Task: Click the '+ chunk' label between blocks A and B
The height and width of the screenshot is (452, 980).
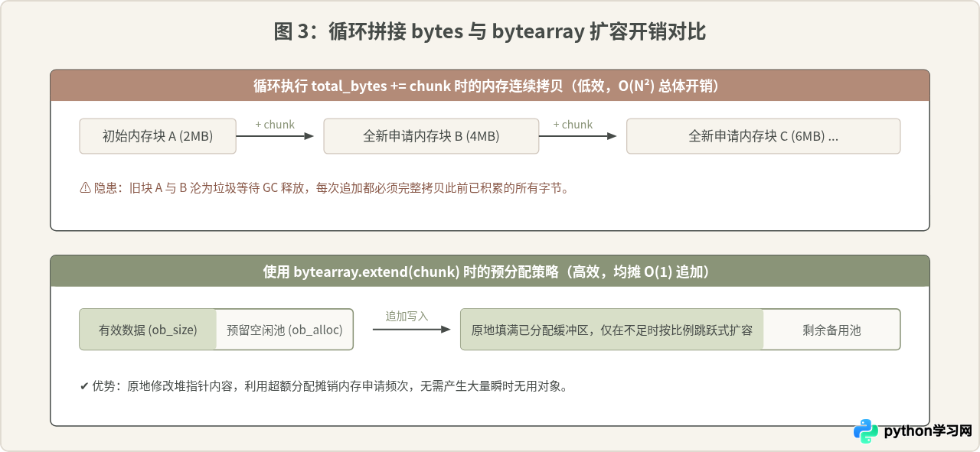Action: tap(275, 125)
